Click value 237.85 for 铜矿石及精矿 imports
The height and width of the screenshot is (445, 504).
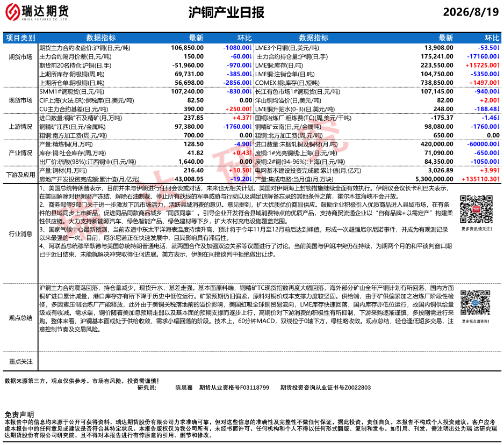click(193, 118)
